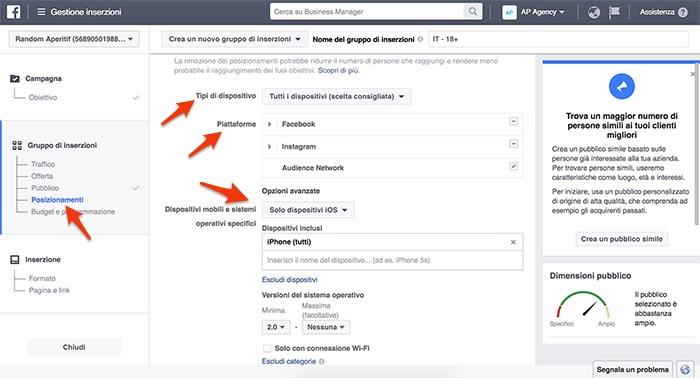Enable Solo con connessione Wi-Fi checkbox

267,348
